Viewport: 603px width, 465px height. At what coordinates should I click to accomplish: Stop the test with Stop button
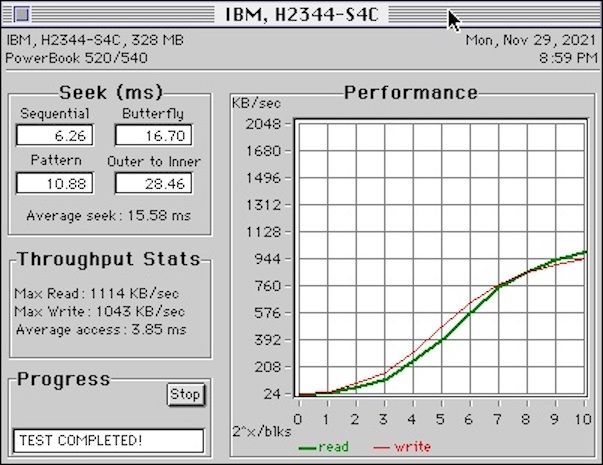pyautogui.click(x=186, y=395)
